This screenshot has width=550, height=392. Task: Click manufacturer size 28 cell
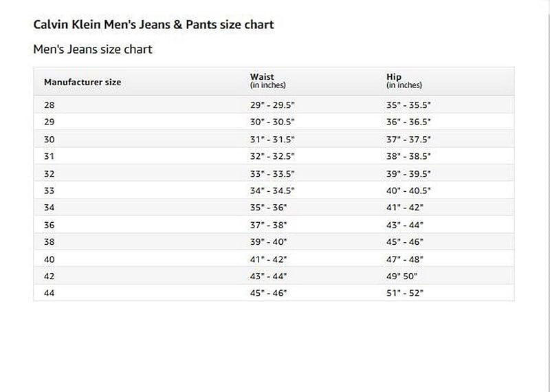pyautogui.click(x=49, y=105)
